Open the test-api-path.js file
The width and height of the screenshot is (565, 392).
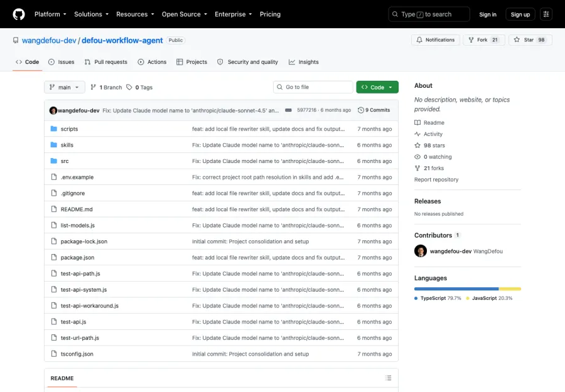coord(80,273)
